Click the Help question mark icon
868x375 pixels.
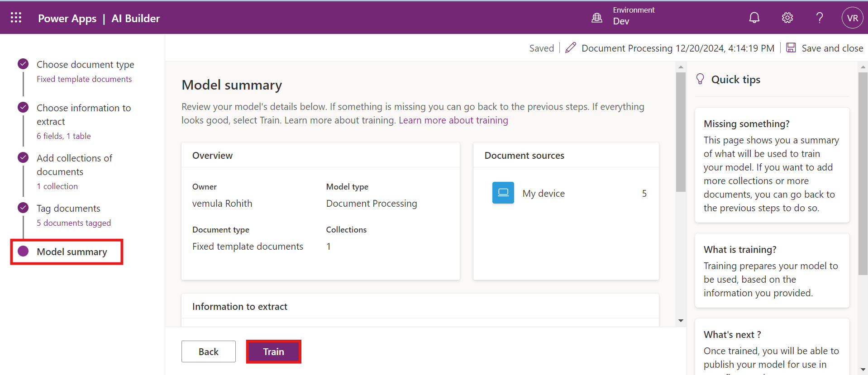point(819,18)
